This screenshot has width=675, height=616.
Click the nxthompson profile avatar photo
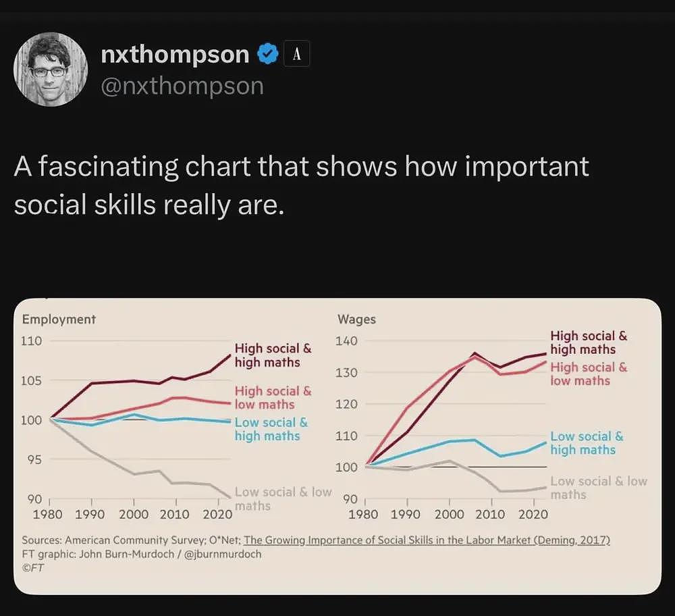51,69
